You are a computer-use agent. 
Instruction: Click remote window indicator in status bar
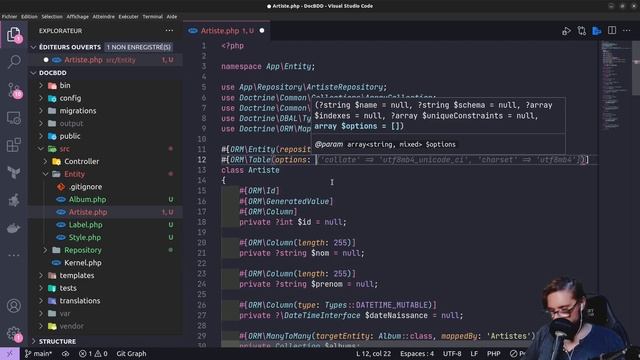10,353
